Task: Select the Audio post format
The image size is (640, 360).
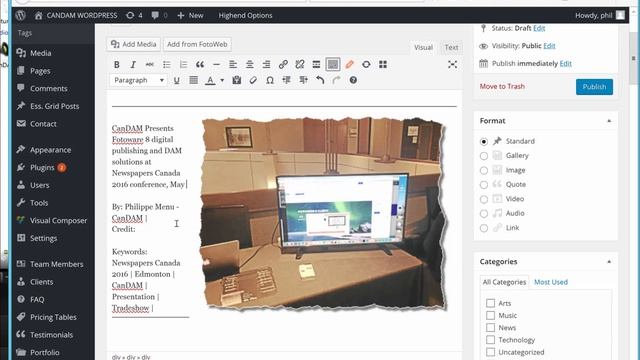Action: (x=484, y=214)
